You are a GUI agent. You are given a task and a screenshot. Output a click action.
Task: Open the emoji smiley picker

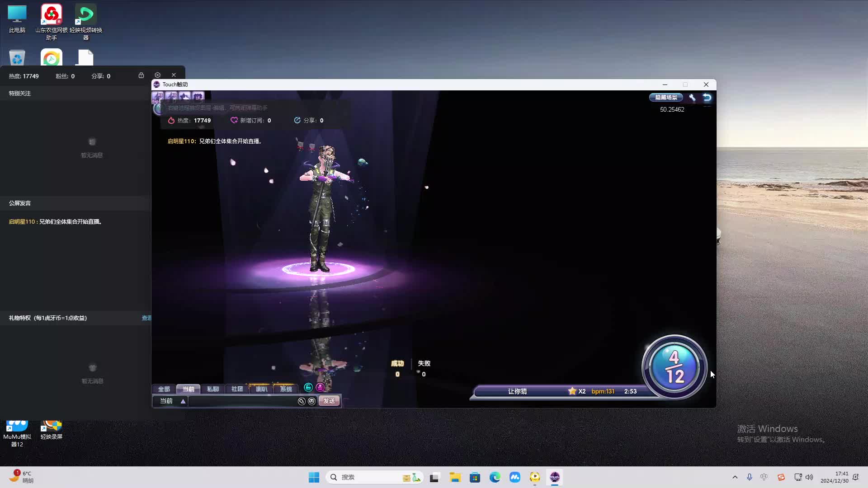click(311, 401)
